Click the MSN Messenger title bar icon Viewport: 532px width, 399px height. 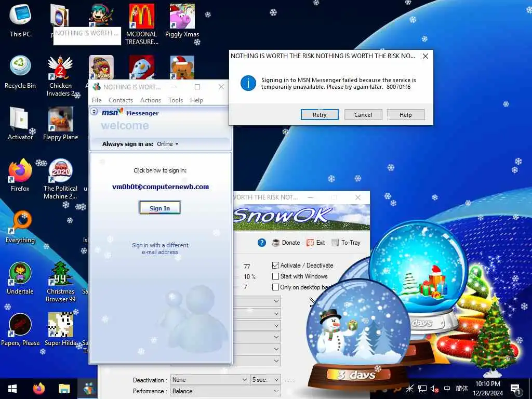(97, 87)
